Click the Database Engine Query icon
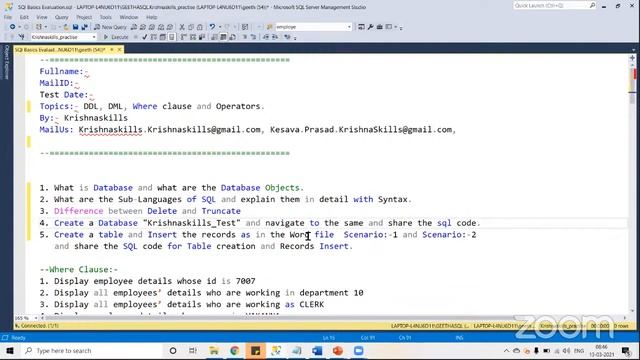 [x=134, y=27]
